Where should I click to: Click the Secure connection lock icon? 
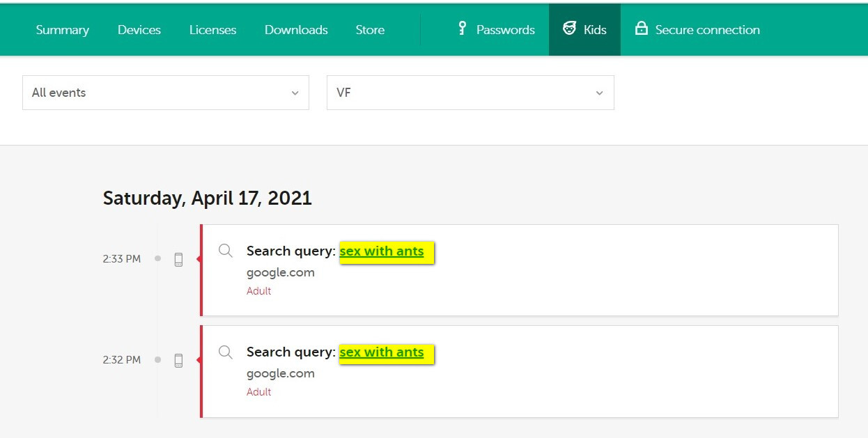(x=641, y=29)
